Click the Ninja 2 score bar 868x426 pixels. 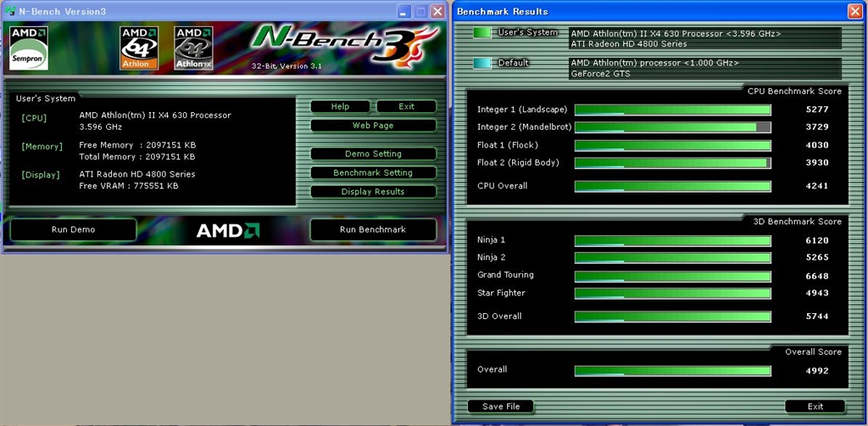672,258
